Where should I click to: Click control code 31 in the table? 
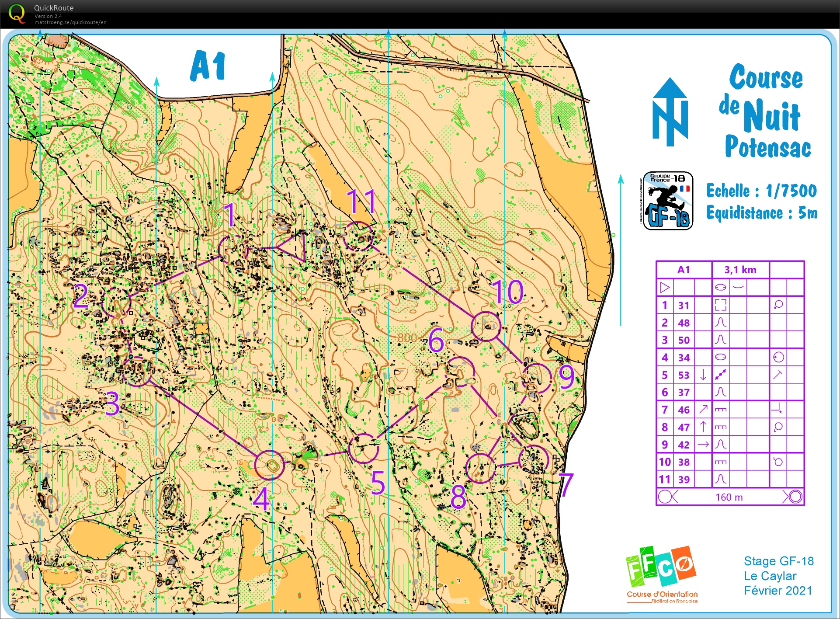click(x=684, y=305)
